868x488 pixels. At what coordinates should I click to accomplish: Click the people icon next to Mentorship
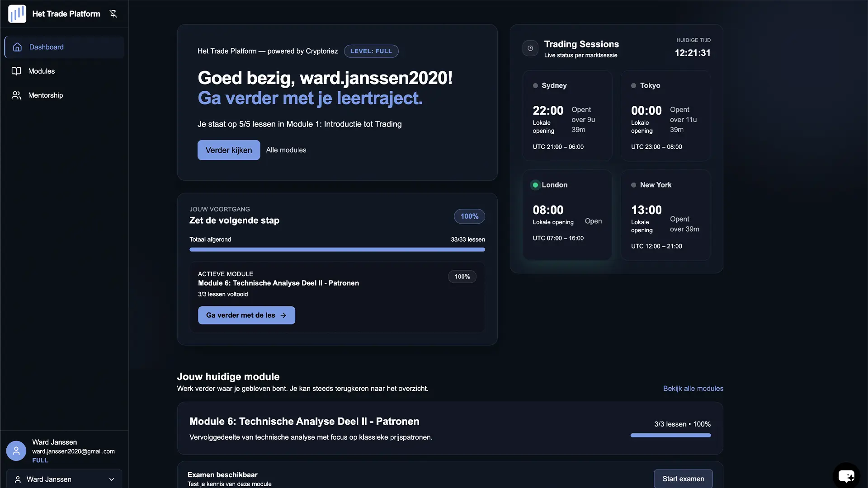point(16,95)
